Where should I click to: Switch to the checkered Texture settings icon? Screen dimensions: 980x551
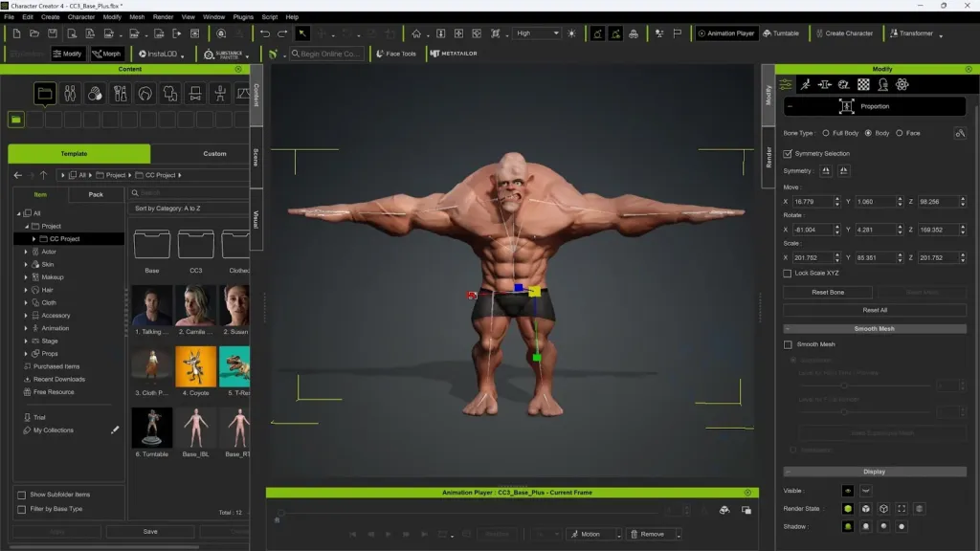[863, 84]
